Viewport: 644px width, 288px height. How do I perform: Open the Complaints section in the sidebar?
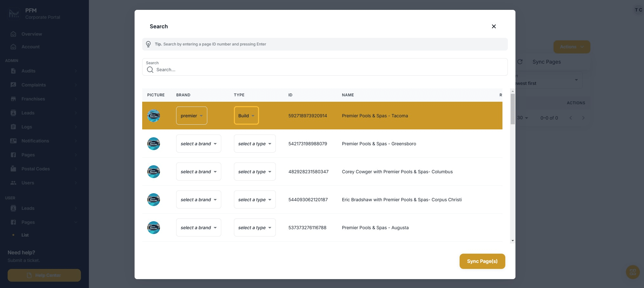click(33, 85)
